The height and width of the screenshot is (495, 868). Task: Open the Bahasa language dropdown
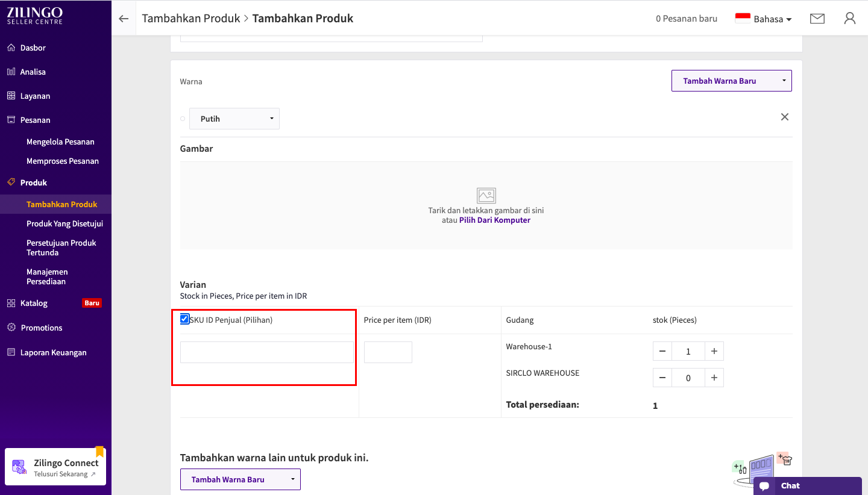pyautogui.click(x=772, y=19)
